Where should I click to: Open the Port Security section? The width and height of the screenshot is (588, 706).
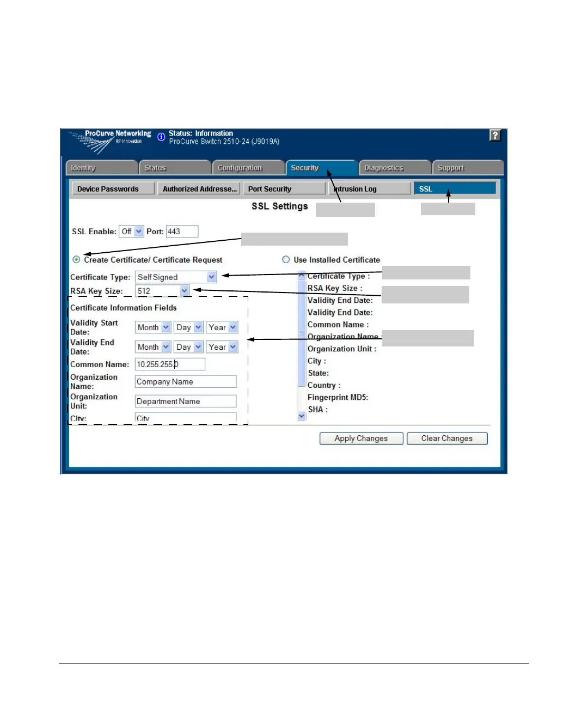point(284,189)
